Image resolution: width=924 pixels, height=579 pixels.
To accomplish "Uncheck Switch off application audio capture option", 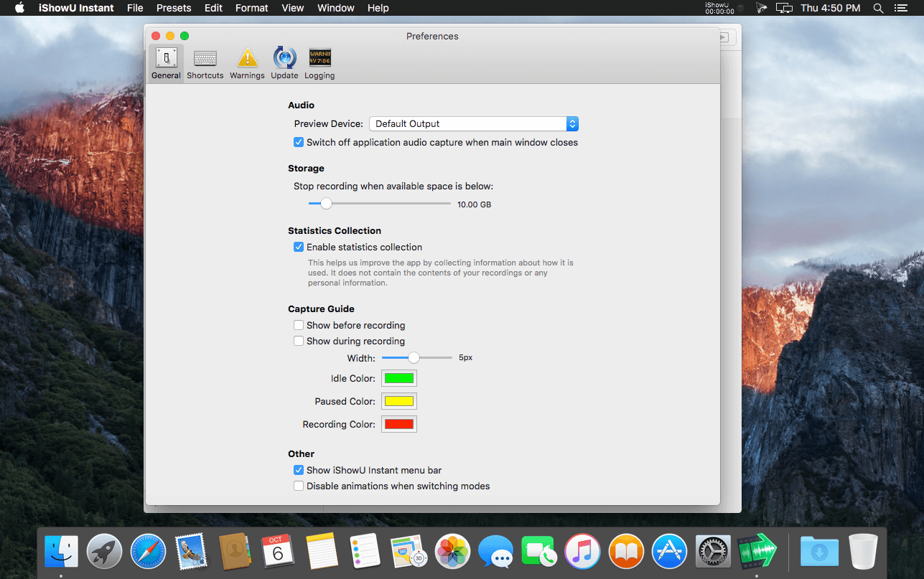I will [299, 142].
